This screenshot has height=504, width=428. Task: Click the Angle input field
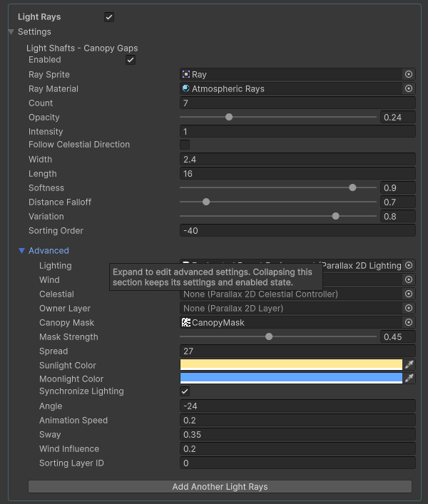coord(297,406)
